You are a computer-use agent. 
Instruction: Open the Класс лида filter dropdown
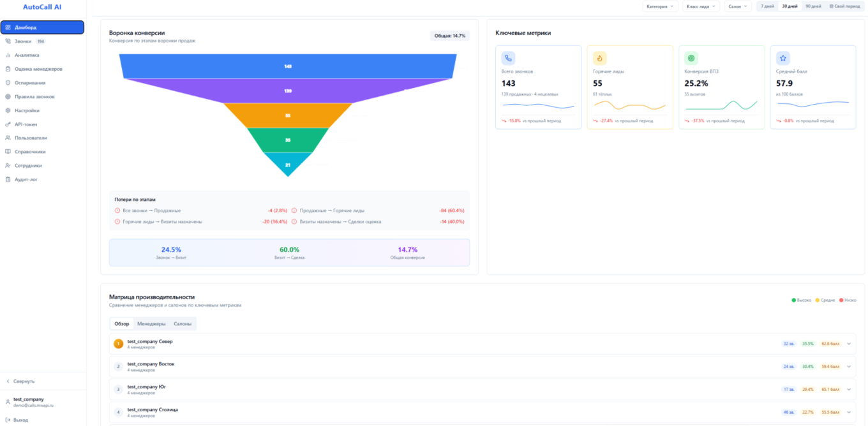701,6
